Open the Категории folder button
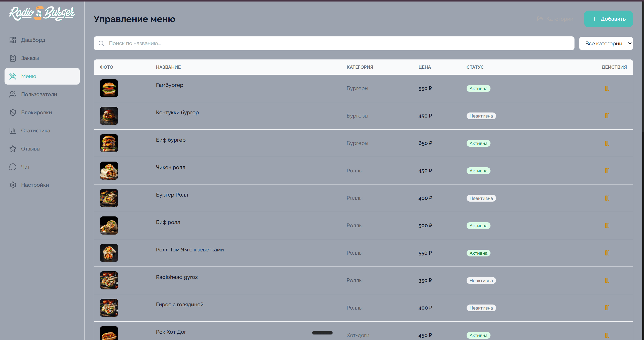This screenshot has width=644, height=340. [x=555, y=19]
